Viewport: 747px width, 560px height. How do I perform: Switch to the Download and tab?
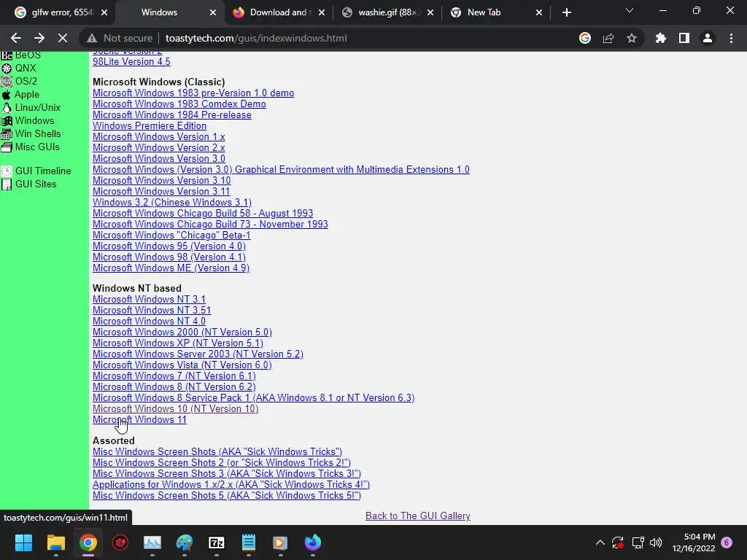[x=278, y=12]
